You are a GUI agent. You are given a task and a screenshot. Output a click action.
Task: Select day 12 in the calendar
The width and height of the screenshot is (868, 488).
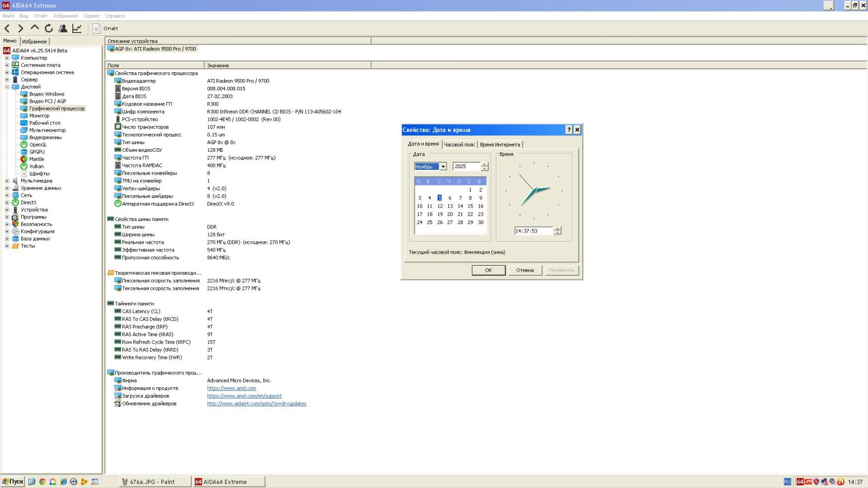pos(440,206)
